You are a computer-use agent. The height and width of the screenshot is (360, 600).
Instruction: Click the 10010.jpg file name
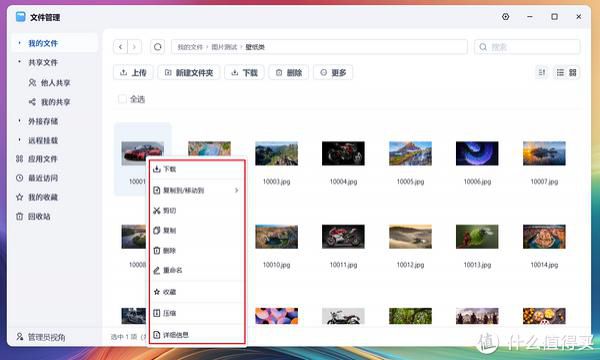(x=276, y=265)
